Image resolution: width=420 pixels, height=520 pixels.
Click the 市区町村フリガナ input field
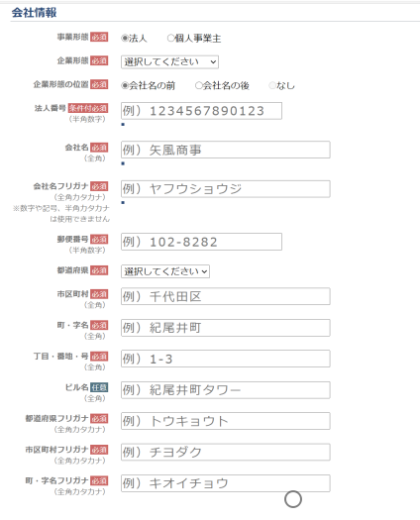click(x=226, y=453)
